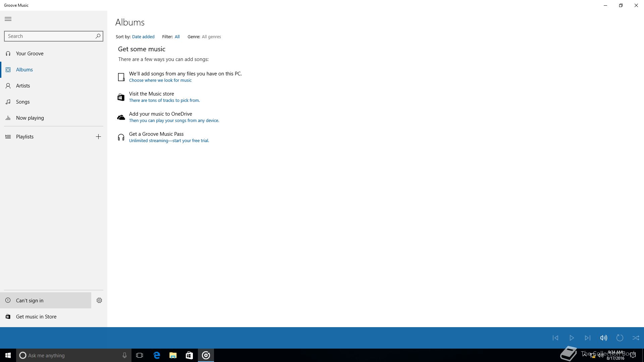Image resolution: width=644 pixels, height=362 pixels.
Task: Click the Songs music note icon
Action: [x=8, y=102]
